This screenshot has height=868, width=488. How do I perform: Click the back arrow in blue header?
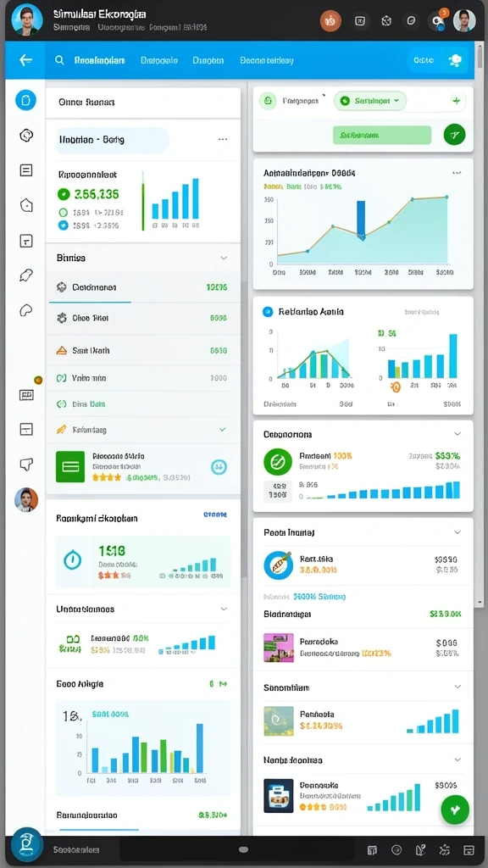pos(25,60)
